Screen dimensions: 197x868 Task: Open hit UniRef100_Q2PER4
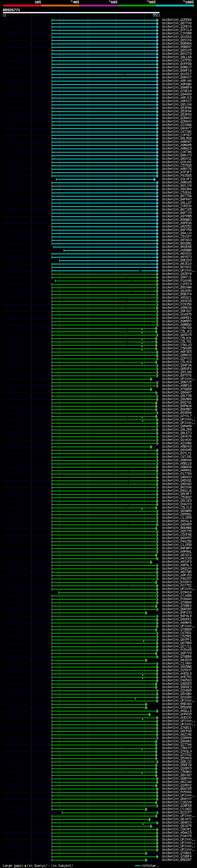point(177,20)
